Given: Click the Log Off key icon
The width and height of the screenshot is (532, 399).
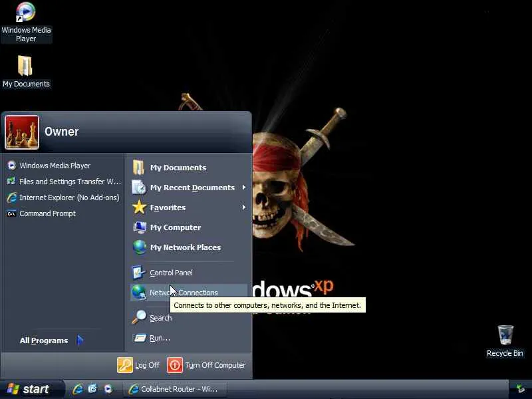Looking at the screenshot, I should click(x=125, y=365).
